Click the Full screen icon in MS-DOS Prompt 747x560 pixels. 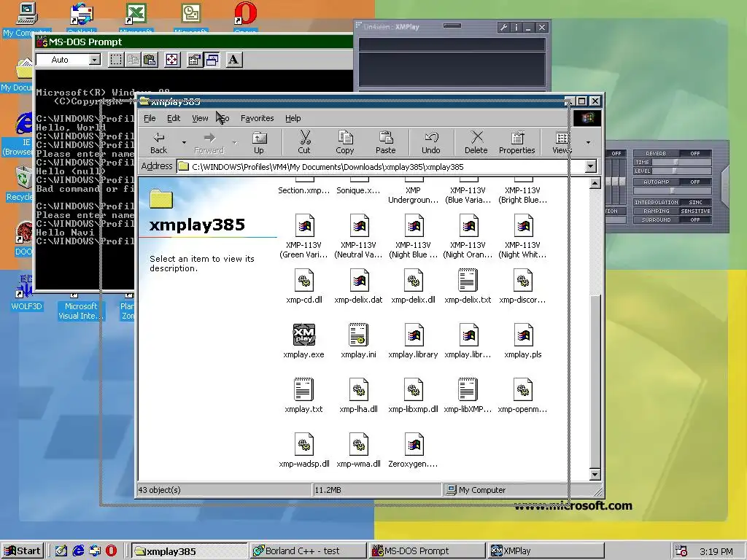pyautogui.click(x=172, y=60)
